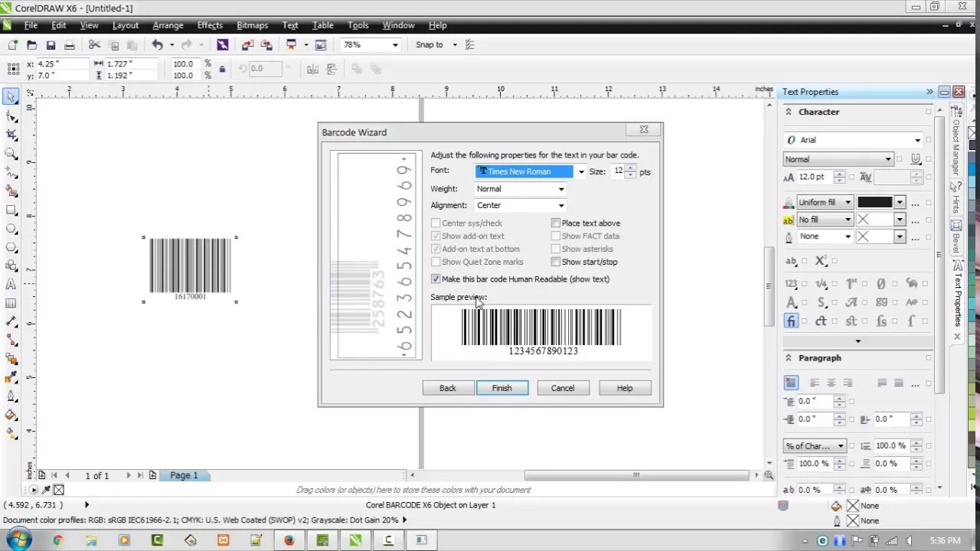Toggle Show add-on text checkbox
980x551 pixels.
click(x=436, y=236)
